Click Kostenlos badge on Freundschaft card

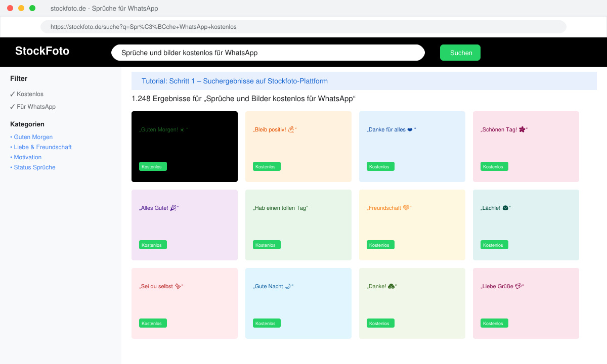[x=380, y=245]
